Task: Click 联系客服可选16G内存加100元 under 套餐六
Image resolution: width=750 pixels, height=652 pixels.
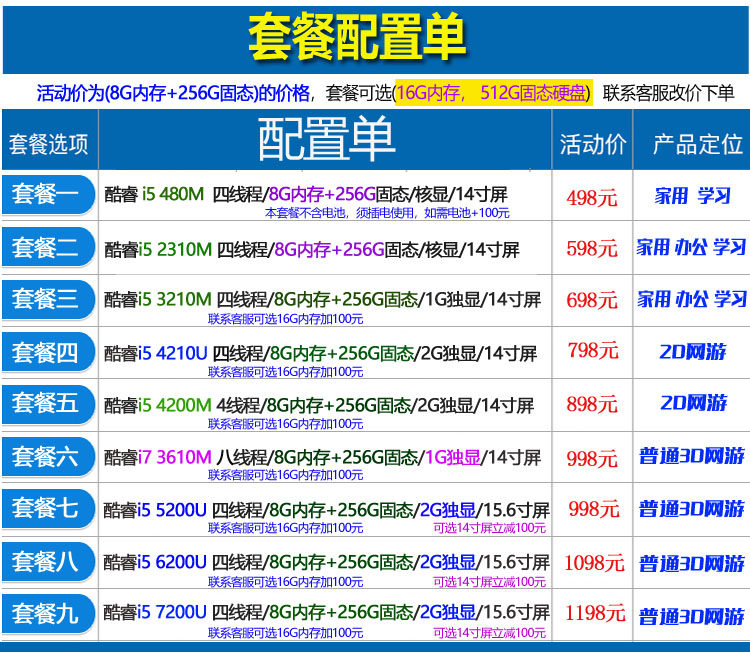Action: (x=286, y=475)
